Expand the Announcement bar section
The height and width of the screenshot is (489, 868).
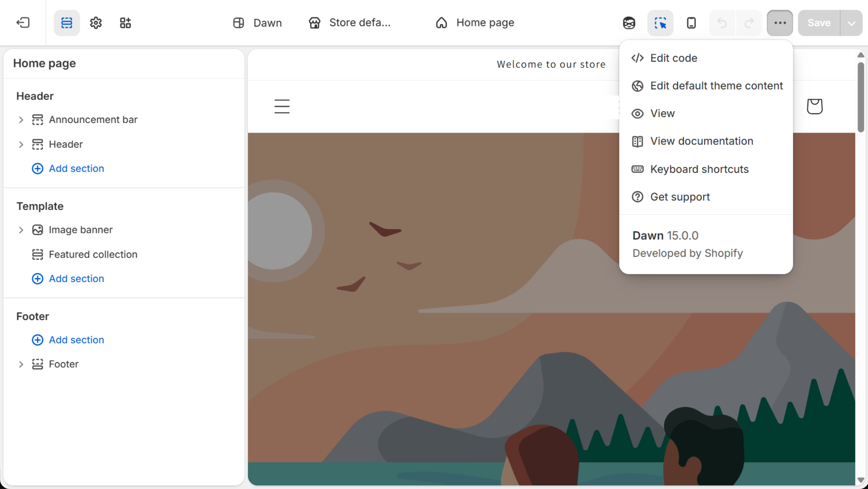[21, 120]
